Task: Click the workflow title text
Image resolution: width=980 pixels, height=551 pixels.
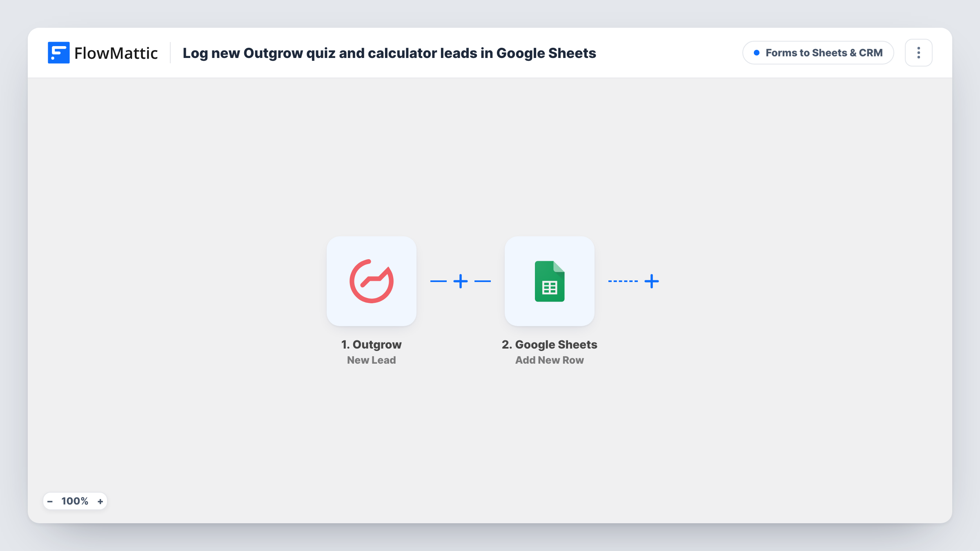Action: coord(389,53)
